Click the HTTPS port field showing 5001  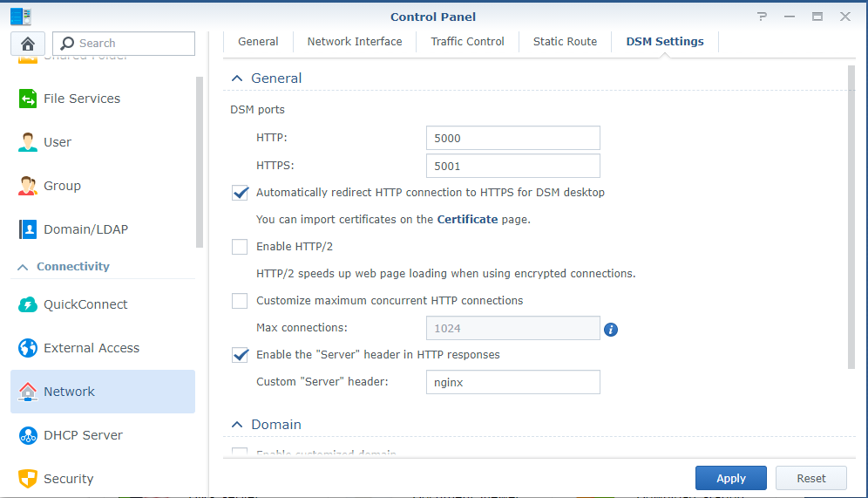(x=513, y=167)
